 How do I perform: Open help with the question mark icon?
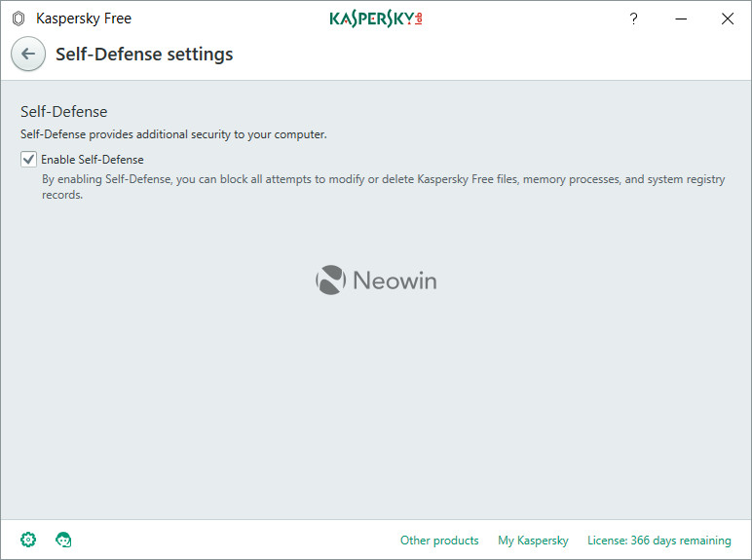(x=633, y=19)
